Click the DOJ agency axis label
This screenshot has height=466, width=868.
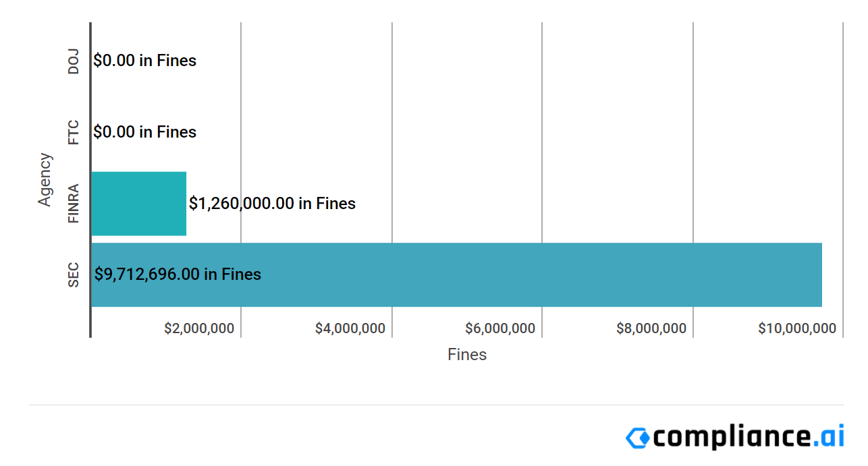[74, 61]
